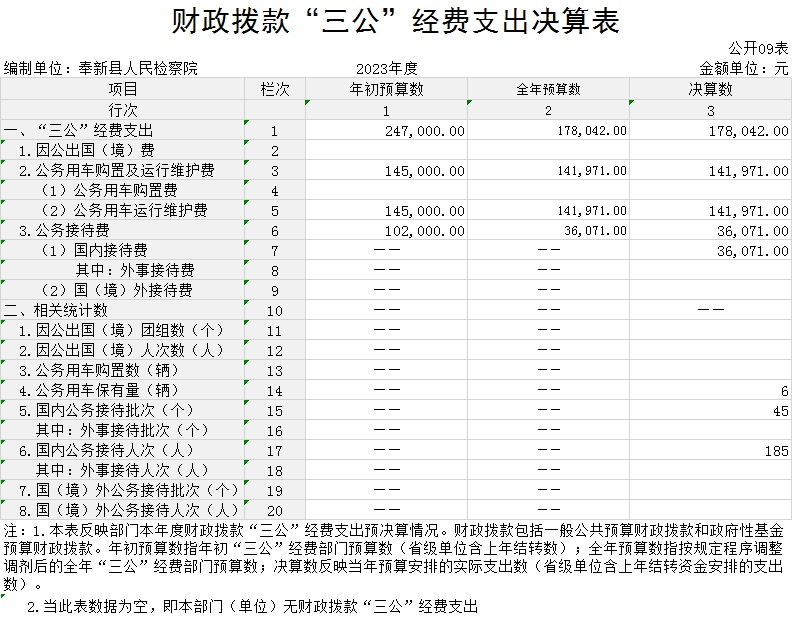Select the title '财政拨款“三公”经费支出决算表'
The height and width of the screenshot is (618, 792).
(395, 21)
